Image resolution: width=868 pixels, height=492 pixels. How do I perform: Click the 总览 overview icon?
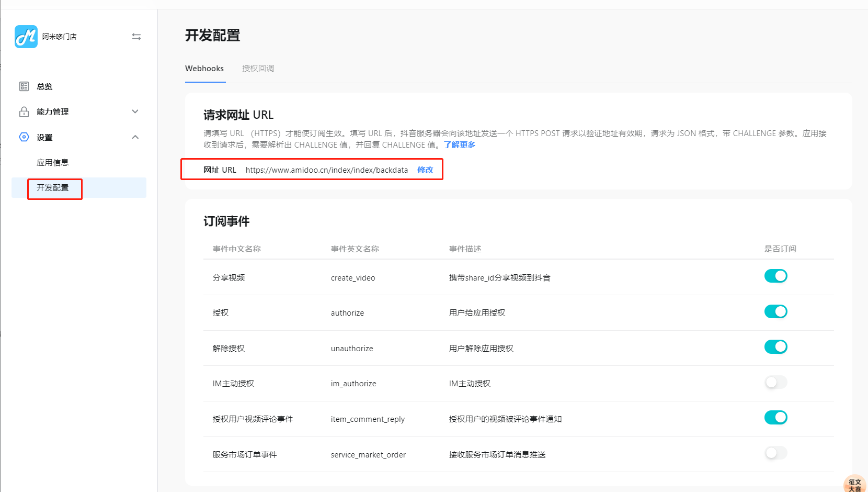24,86
